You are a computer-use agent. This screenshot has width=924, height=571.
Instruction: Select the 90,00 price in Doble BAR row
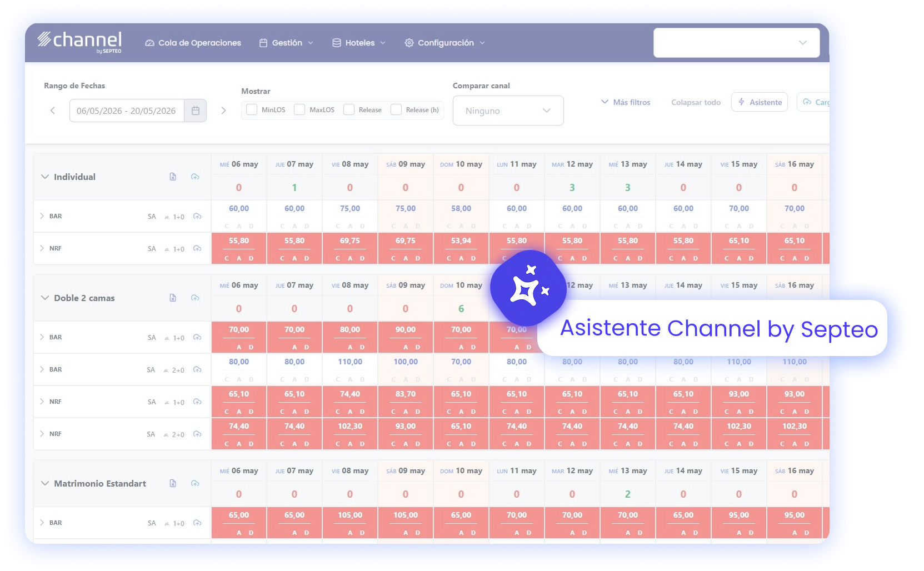coord(406,329)
